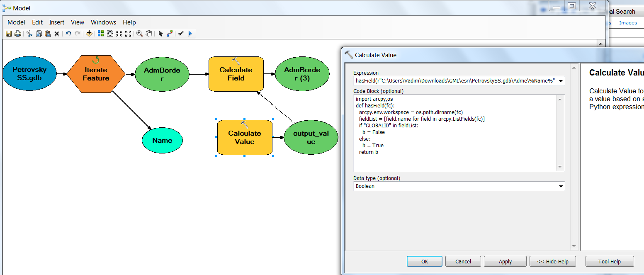Screen dimensions: 644x275
Task: Zoom the model to Full Extent
Action: 110,34
